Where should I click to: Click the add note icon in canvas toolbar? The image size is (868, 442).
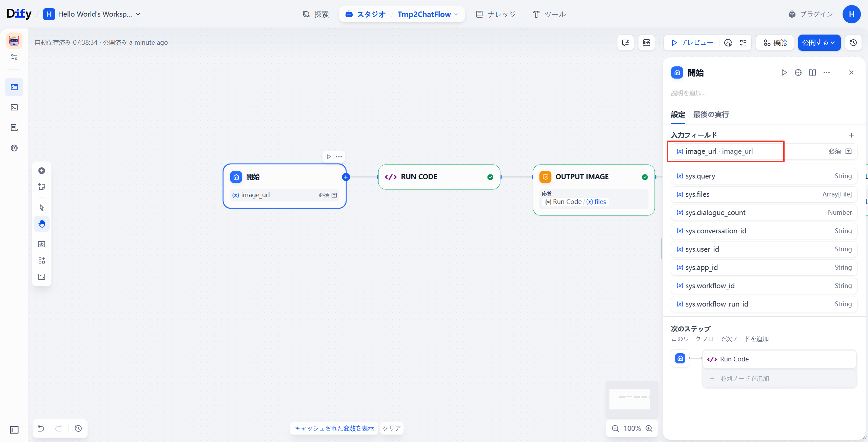(42, 187)
